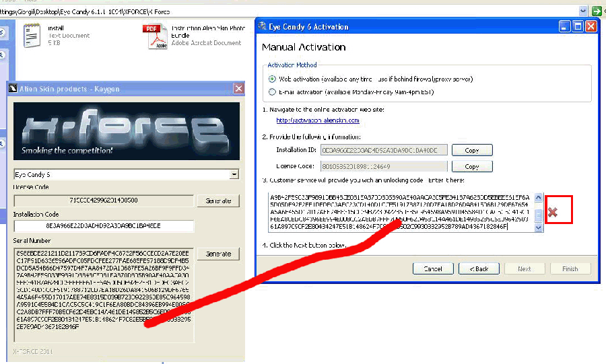This screenshot has width=606, height=364.
Task: Click in the unlocking code text box
Action: coord(401,213)
